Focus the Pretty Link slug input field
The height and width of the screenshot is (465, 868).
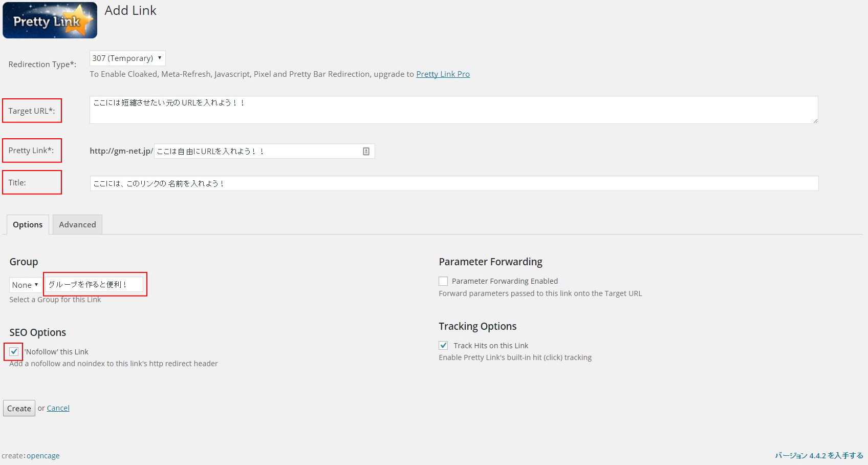click(264, 151)
